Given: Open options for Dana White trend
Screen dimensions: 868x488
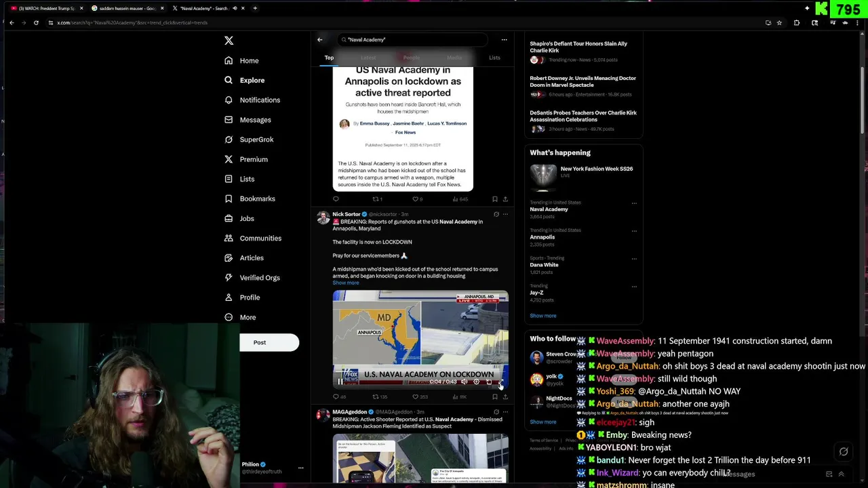Looking at the screenshot, I should (634, 258).
